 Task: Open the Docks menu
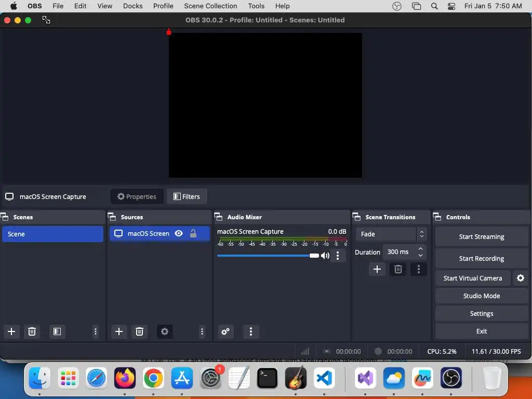132,6
